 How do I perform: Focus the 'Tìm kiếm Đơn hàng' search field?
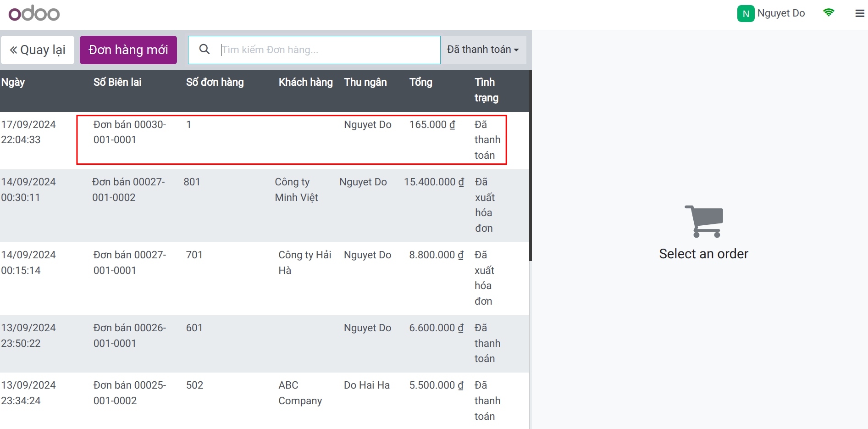click(x=328, y=50)
